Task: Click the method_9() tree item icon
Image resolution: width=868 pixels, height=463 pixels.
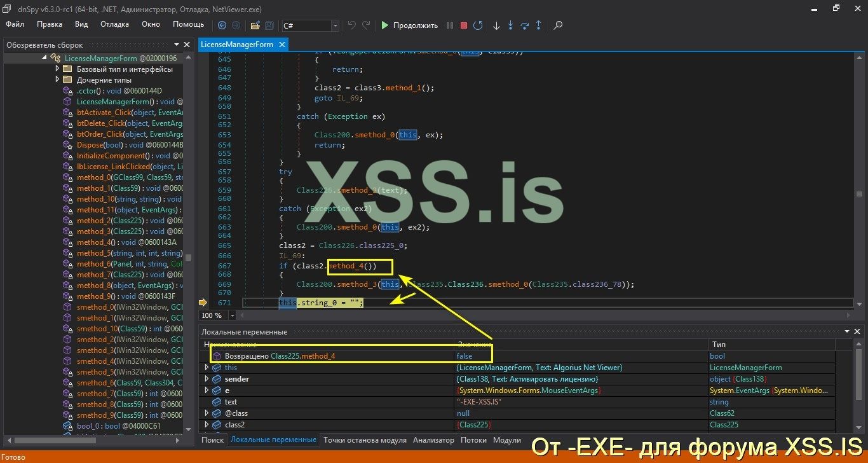Action: tap(68, 296)
